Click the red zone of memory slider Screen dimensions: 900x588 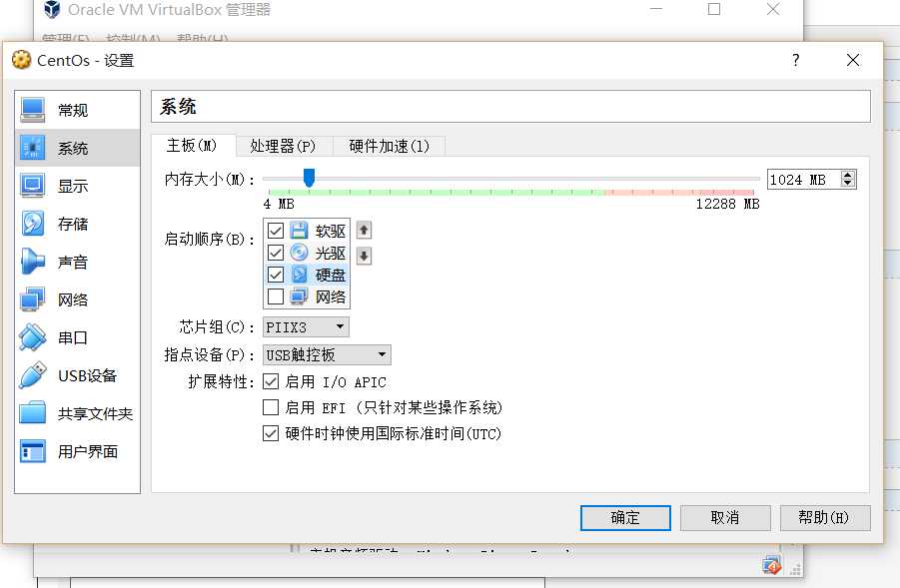[679, 193]
